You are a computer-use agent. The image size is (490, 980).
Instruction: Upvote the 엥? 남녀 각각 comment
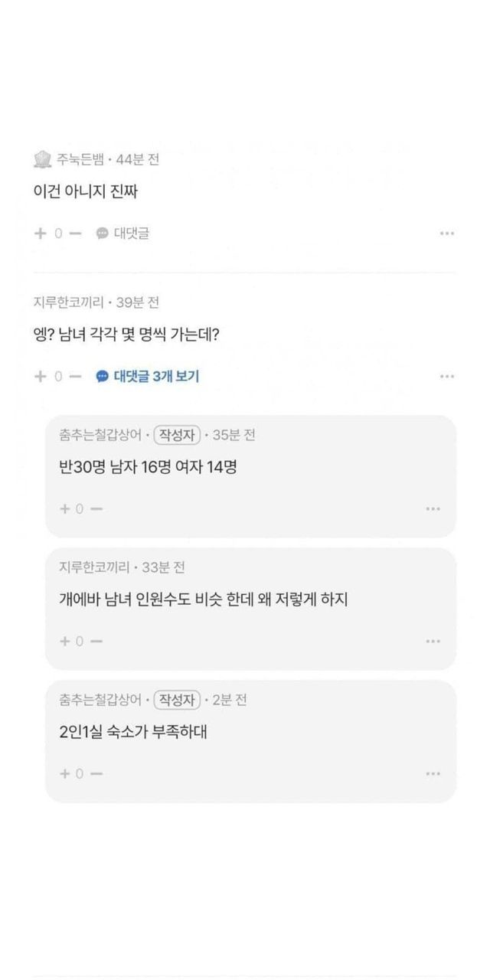(41, 376)
